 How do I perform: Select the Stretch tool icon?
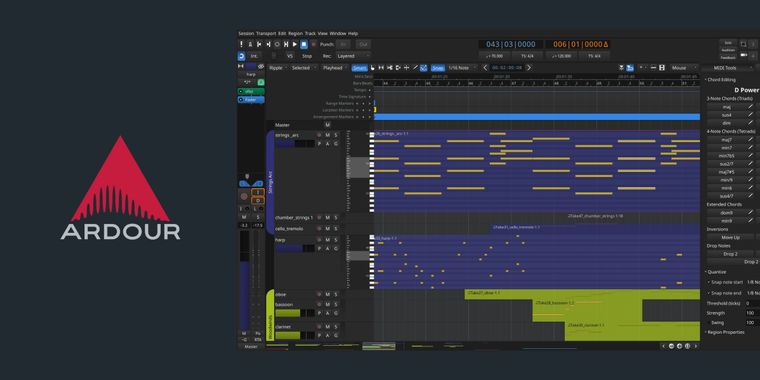pos(406,68)
